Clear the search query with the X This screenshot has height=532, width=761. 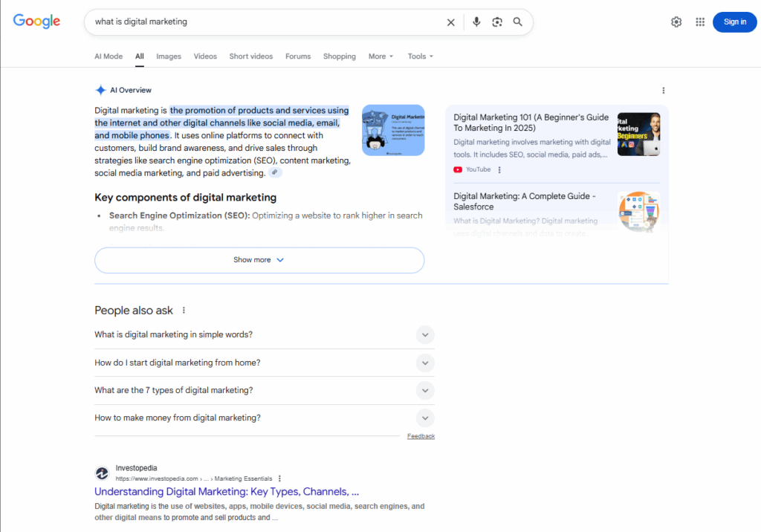click(x=450, y=22)
